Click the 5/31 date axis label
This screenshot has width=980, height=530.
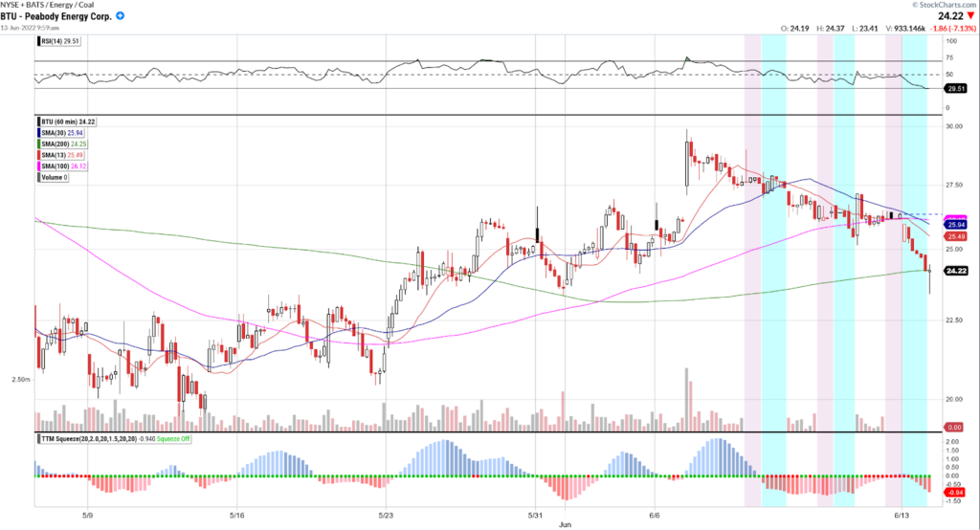(535, 516)
